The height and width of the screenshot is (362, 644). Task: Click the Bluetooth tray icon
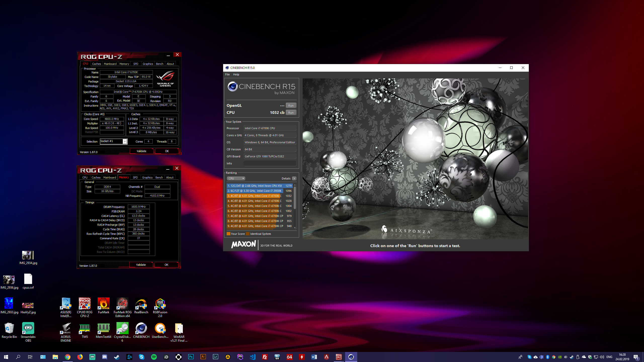click(x=548, y=357)
